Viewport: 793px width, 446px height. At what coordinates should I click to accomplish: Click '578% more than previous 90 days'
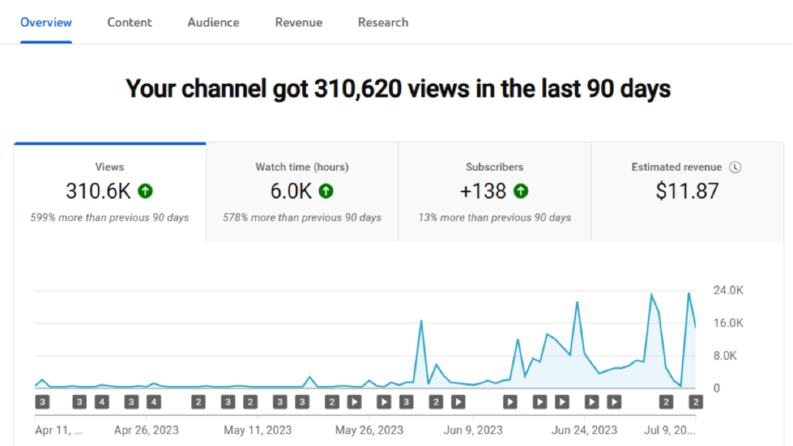[x=302, y=218]
